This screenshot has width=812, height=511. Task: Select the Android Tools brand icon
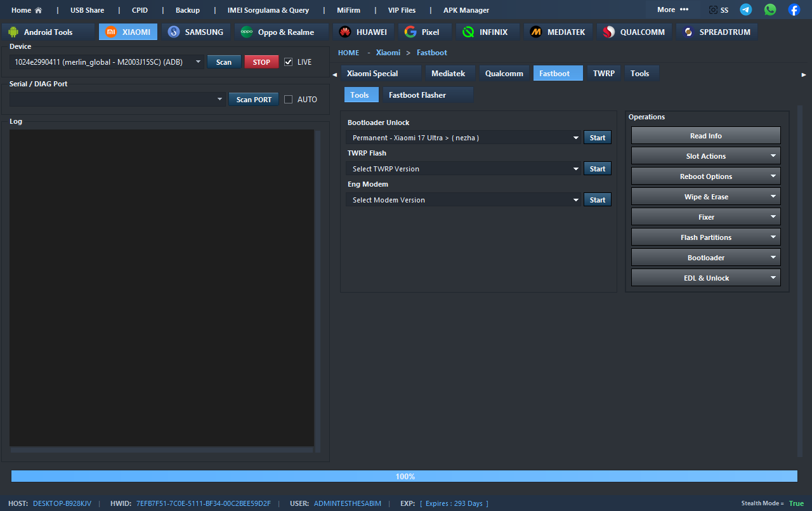point(14,32)
